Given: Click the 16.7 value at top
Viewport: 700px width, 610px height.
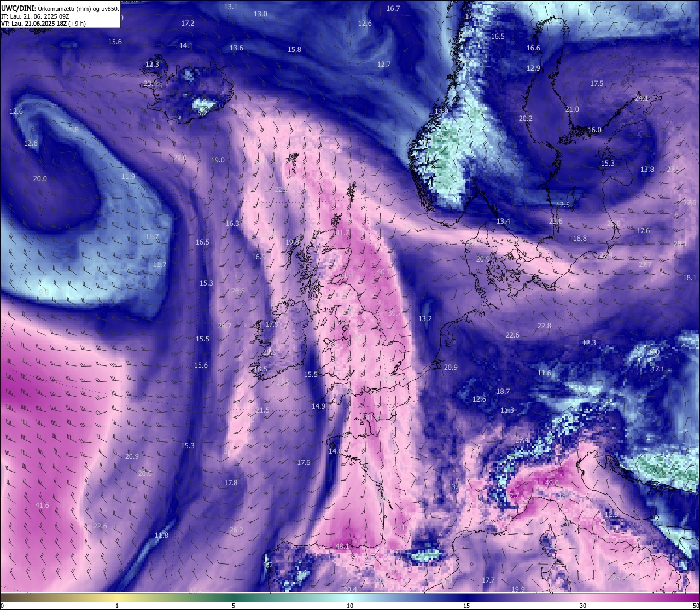Looking at the screenshot, I should pyautogui.click(x=393, y=9).
